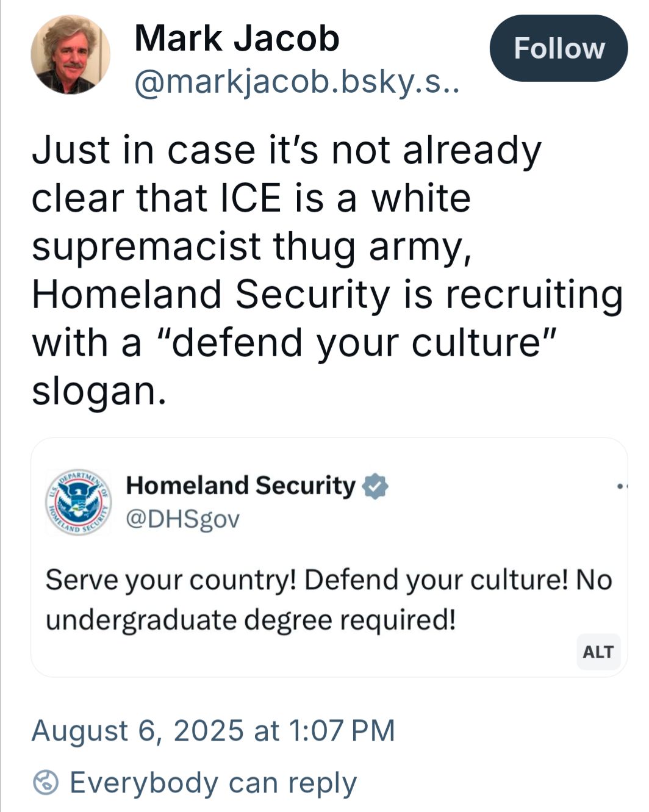This screenshot has height=812, width=649.
Task: Click the blue verified checkmark badge
Action: 375,486
